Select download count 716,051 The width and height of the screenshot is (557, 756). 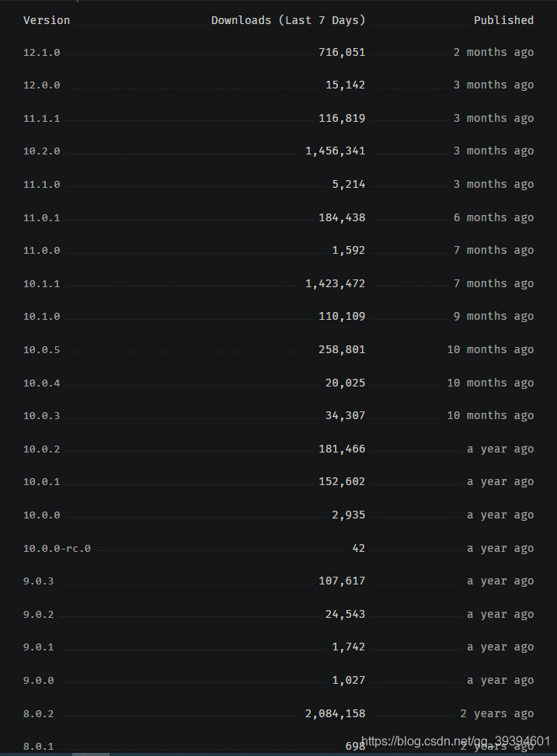click(x=342, y=52)
